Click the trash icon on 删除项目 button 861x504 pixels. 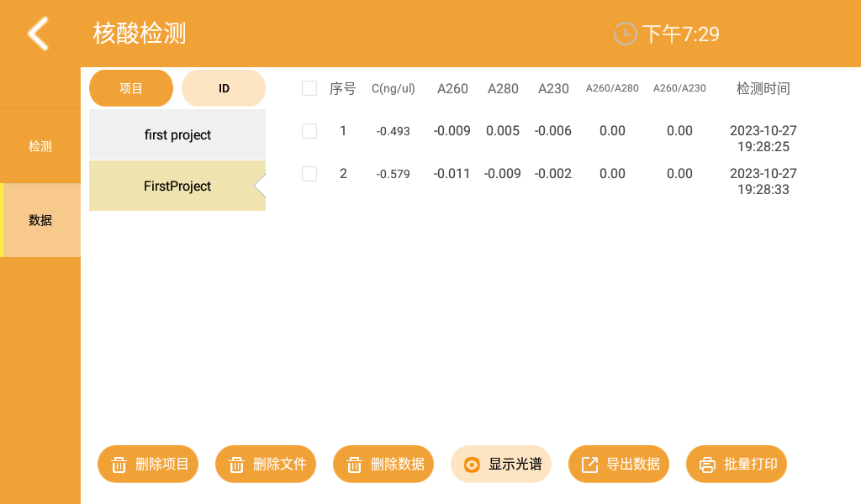pyautogui.click(x=119, y=464)
